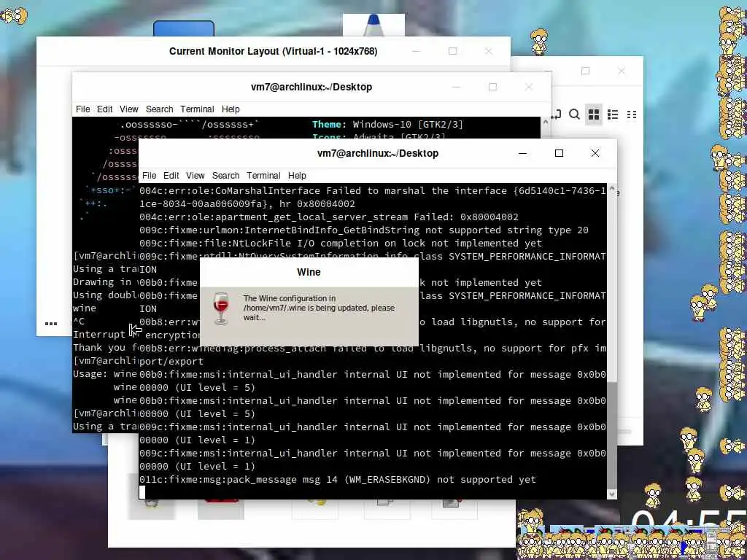Click front terminal title vm7@archlinux:~/Desktop
Viewport: 747px width, 560px height.
pyautogui.click(x=378, y=153)
